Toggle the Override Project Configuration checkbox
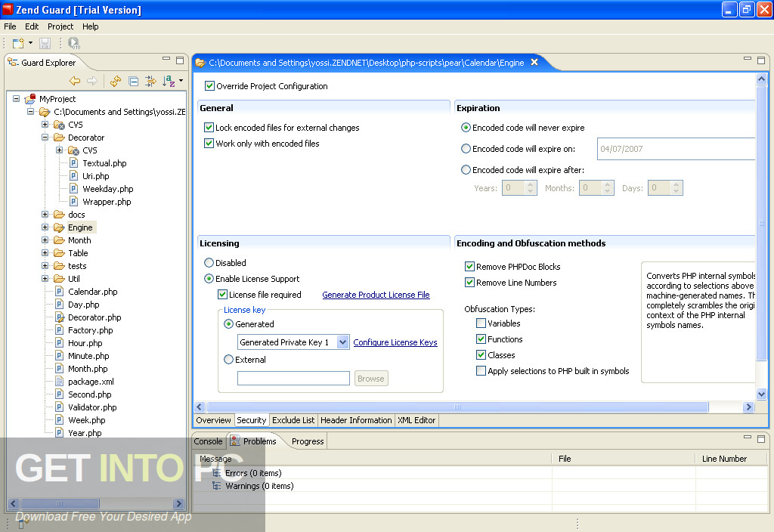 (210, 86)
